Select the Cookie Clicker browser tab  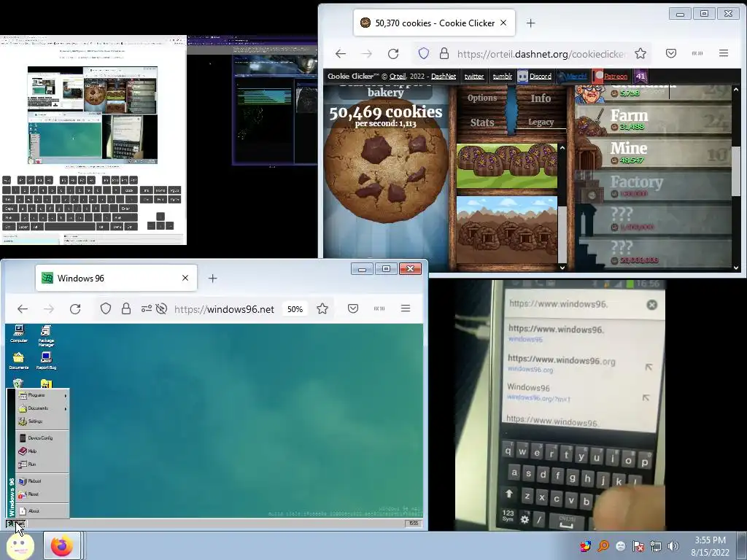pos(434,23)
